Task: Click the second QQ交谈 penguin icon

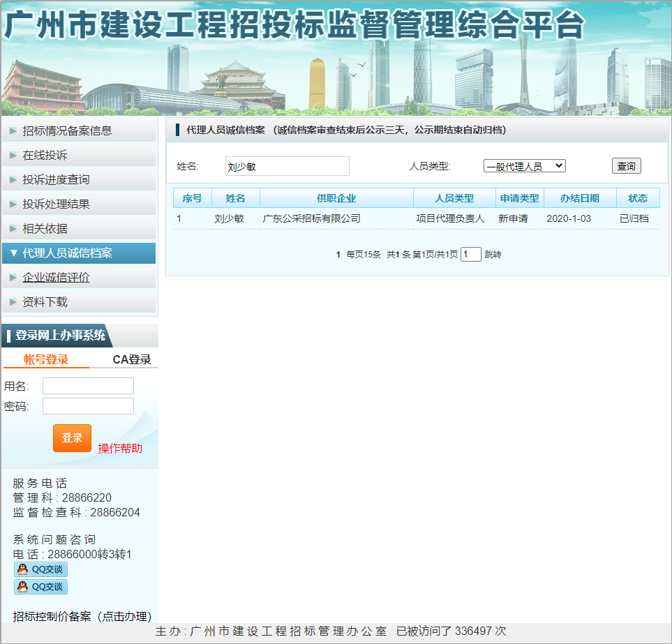Action: click(x=23, y=587)
